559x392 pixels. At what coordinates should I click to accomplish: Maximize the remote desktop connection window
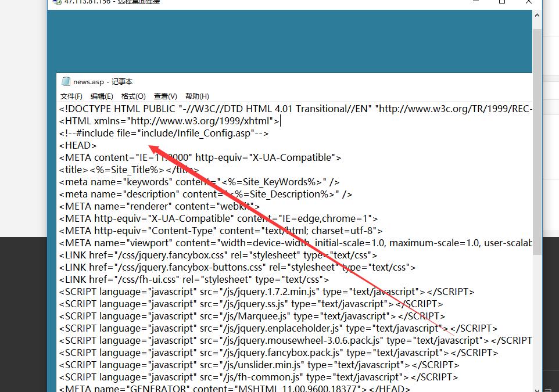point(502,2)
